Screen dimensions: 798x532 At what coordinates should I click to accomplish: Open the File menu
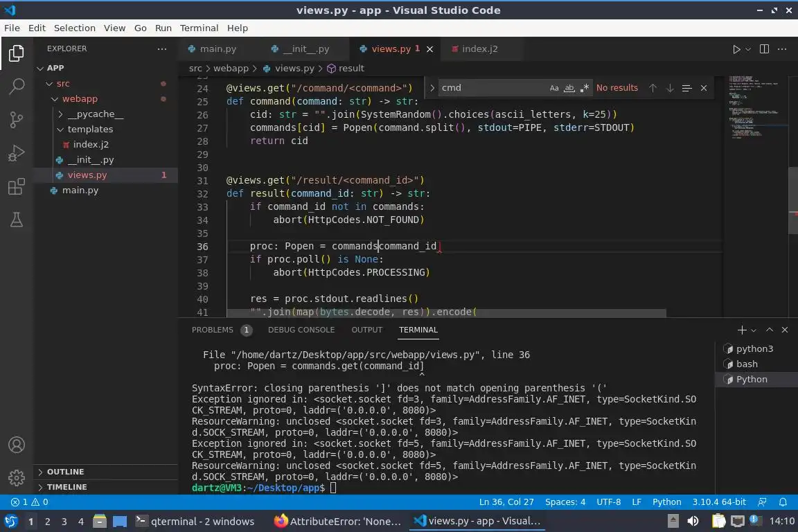[12, 28]
